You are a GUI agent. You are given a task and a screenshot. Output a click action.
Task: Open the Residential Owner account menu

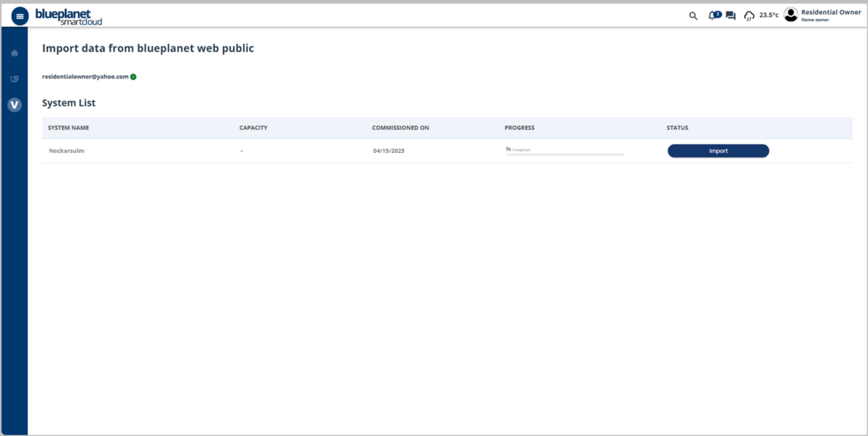click(x=831, y=13)
